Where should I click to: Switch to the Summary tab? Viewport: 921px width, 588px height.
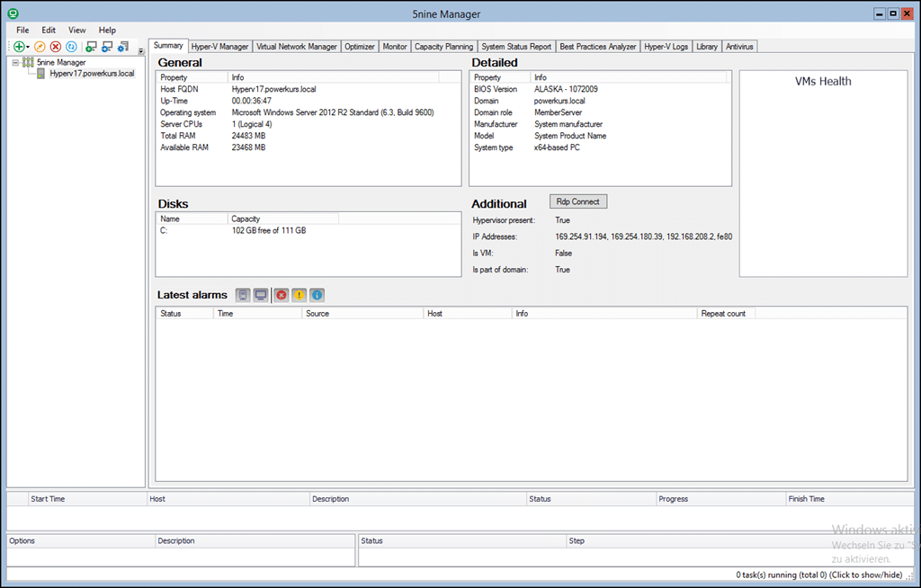click(168, 45)
